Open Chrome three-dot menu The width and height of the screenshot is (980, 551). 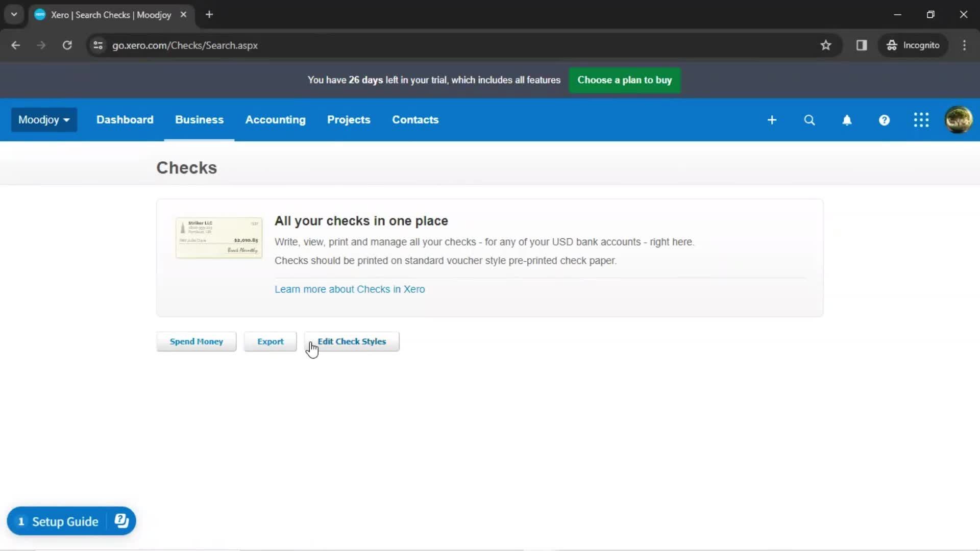[964, 45]
